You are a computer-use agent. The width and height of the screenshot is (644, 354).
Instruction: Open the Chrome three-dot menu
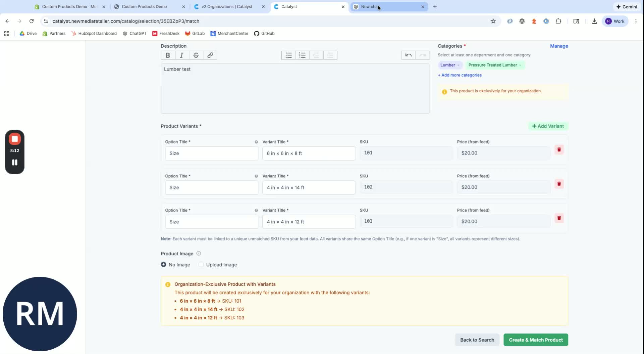pos(636,21)
